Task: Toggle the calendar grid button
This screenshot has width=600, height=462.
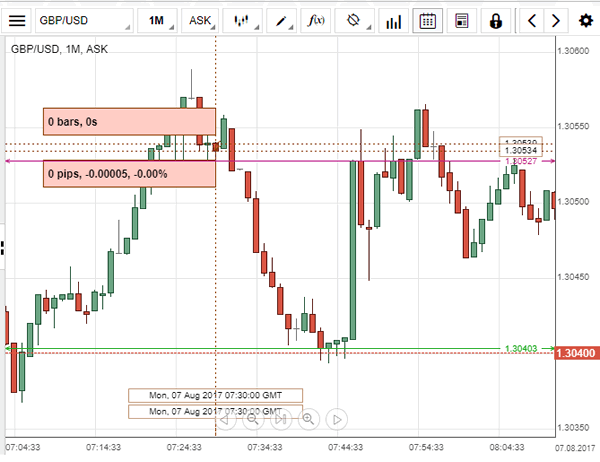Action: click(427, 21)
